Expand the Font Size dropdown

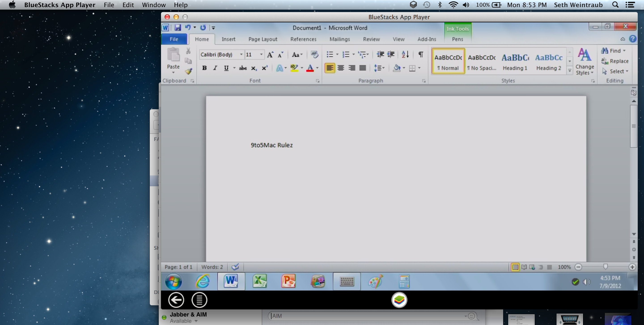tap(260, 54)
